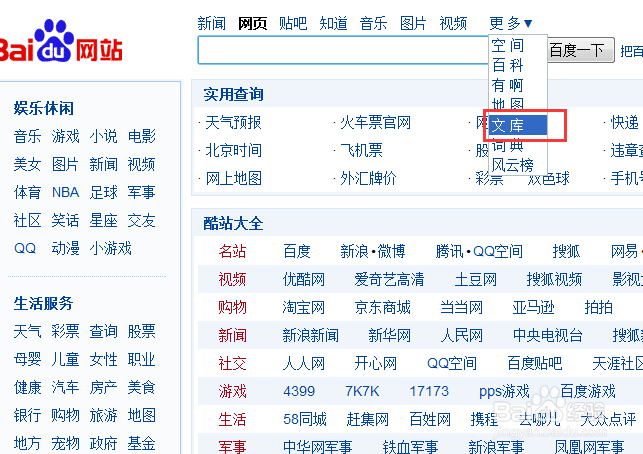Open the 银行 sidebar link
The width and height of the screenshot is (643, 454).
point(27,415)
